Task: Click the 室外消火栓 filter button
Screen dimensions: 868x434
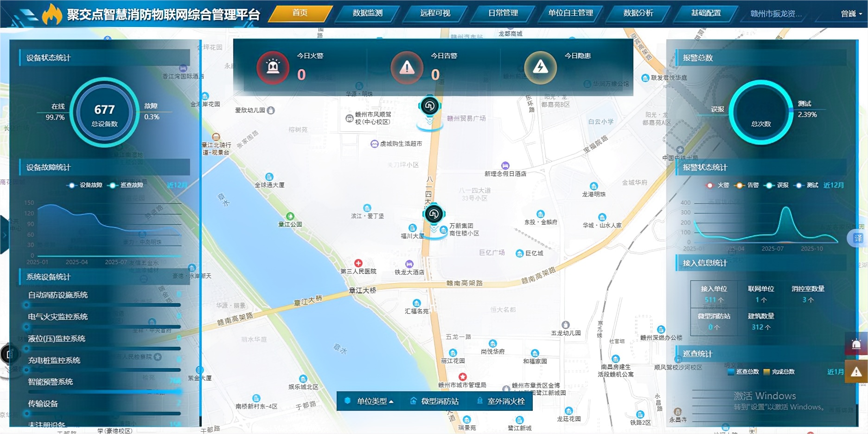Action: point(501,401)
